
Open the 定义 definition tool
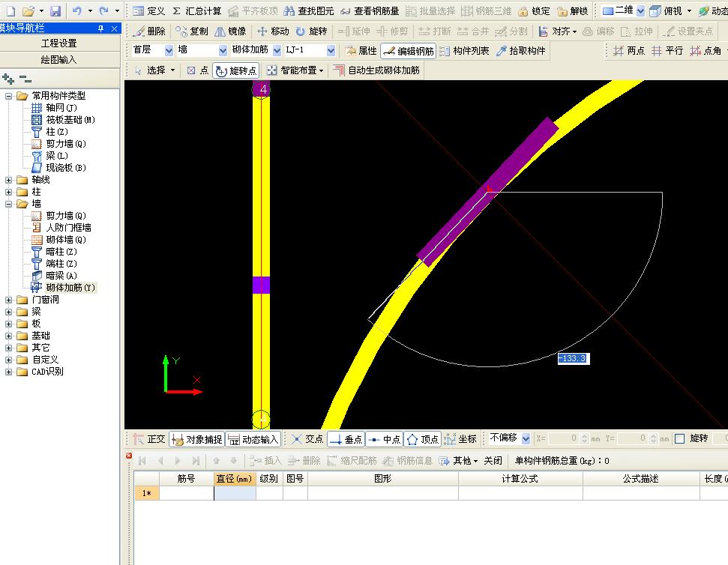(x=148, y=10)
